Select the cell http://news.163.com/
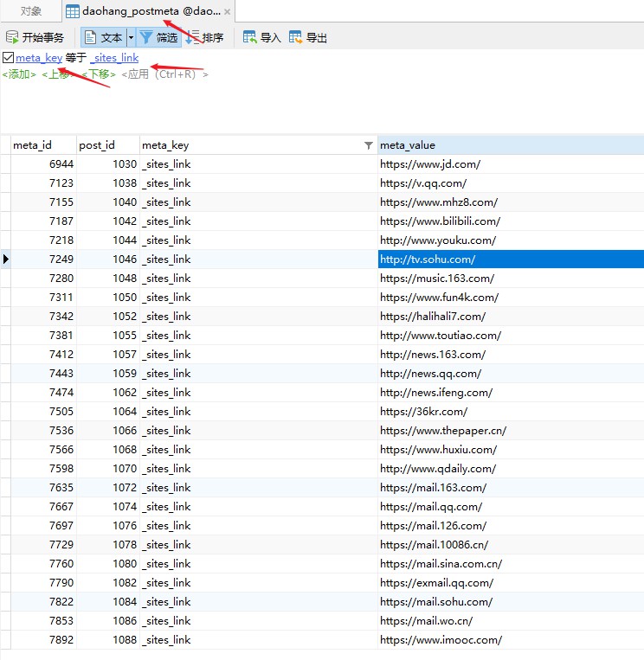The height and width of the screenshot is (660, 644). pyautogui.click(x=511, y=355)
